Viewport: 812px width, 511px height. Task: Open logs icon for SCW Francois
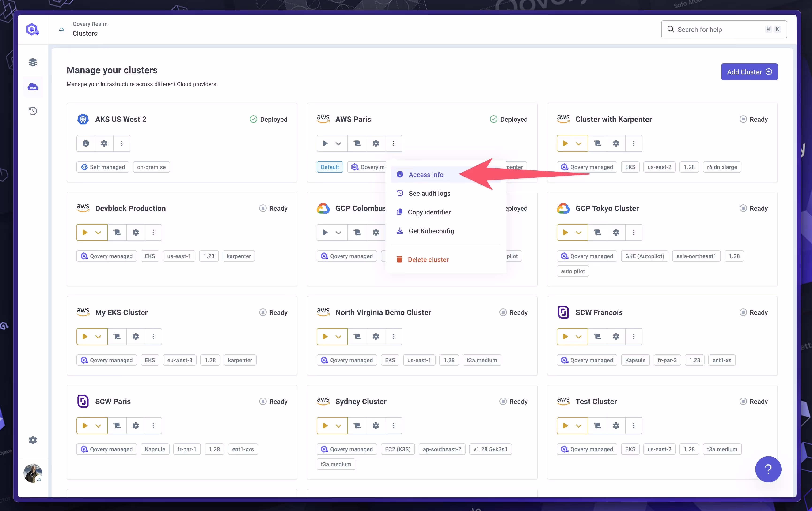coord(597,336)
